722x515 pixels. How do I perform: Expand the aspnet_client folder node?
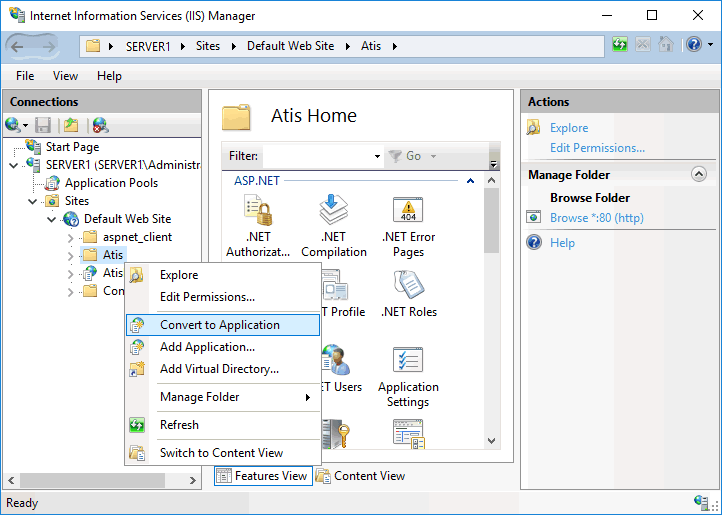pos(70,238)
